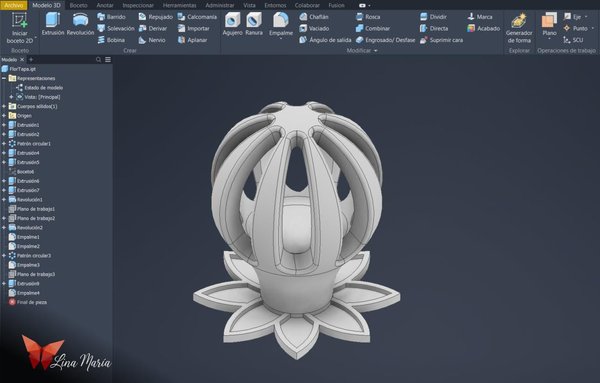This screenshot has width=600, height=383.
Task: Expand the Extrusión1 feature node
Action: [x=4, y=125]
